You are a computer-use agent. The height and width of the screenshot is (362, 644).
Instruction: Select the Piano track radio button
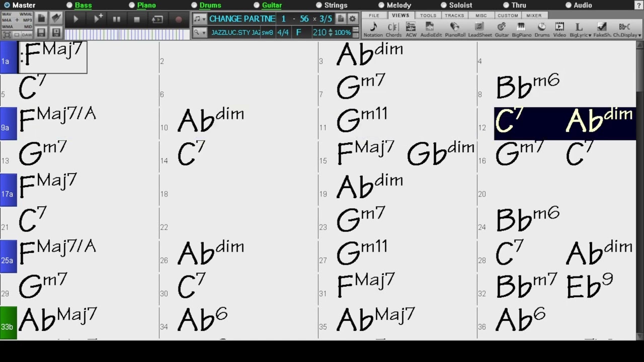coord(132,5)
